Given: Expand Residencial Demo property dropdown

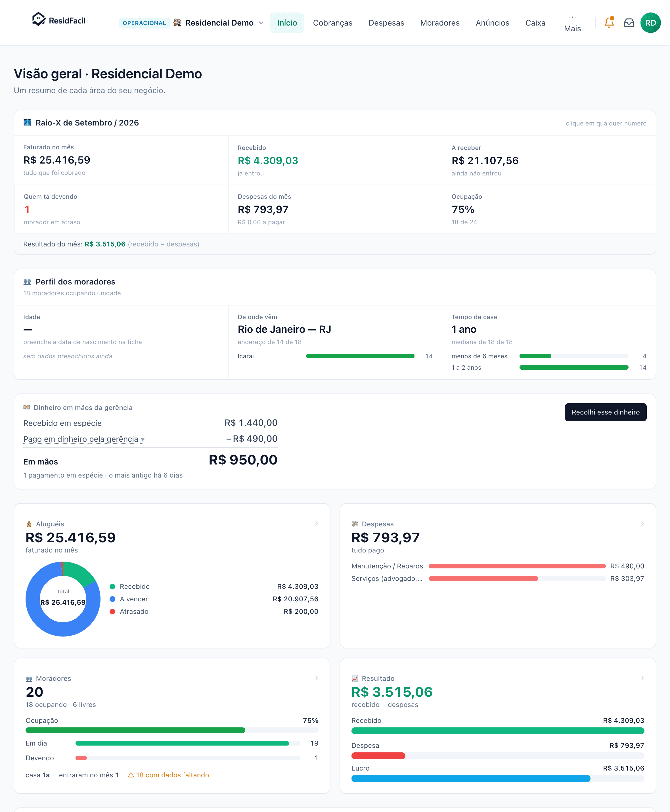Looking at the screenshot, I should [x=261, y=23].
